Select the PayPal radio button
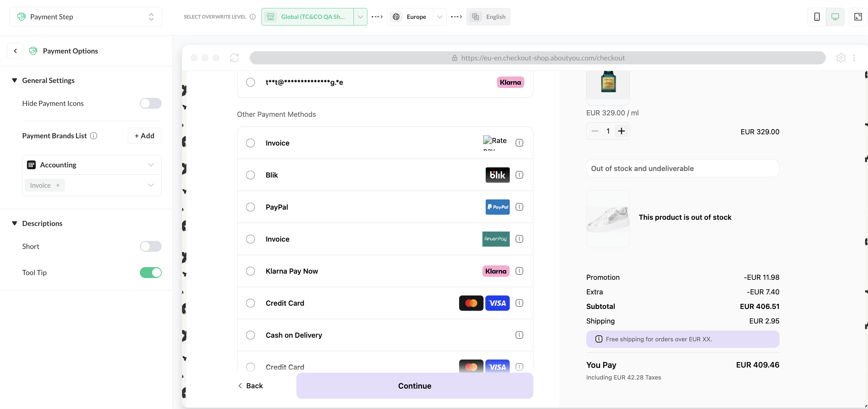The height and width of the screenshot is (409, 868). click(x=250, y=207)
